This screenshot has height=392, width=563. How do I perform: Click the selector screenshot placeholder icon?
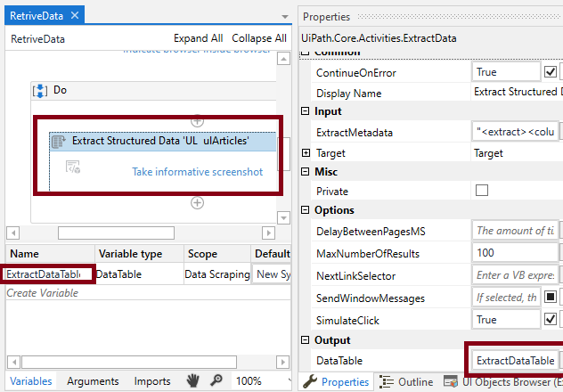click(x=73, y=167)
